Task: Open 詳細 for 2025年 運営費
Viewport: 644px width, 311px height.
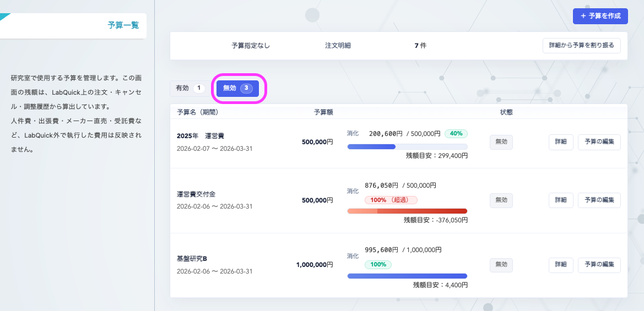Action: (561, 142)
